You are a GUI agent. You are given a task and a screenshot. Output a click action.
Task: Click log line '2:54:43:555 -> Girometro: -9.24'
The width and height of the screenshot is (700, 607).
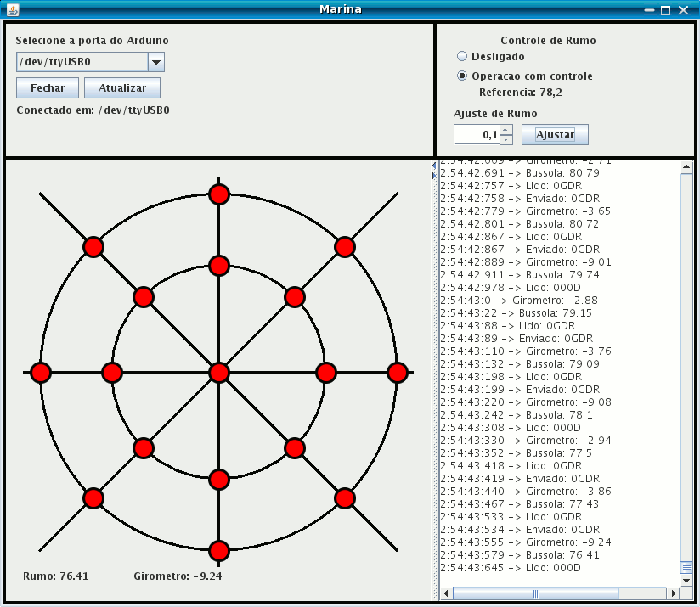(x=526, y=542)
